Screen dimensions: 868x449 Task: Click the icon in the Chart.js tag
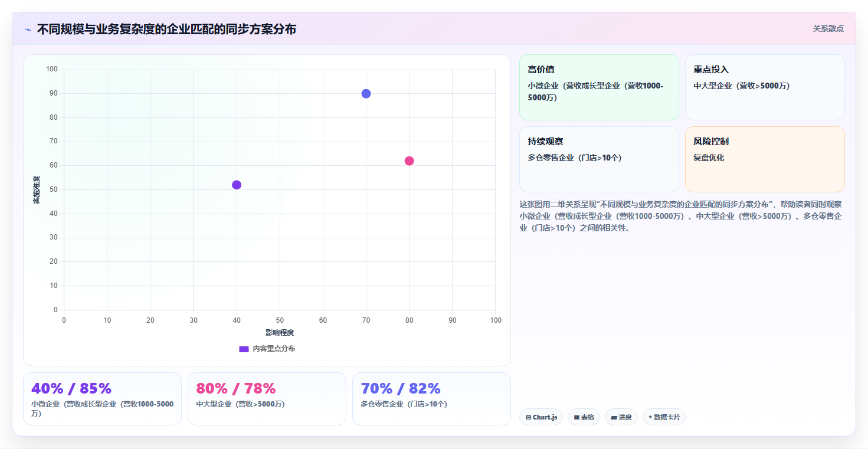[528, 417]
